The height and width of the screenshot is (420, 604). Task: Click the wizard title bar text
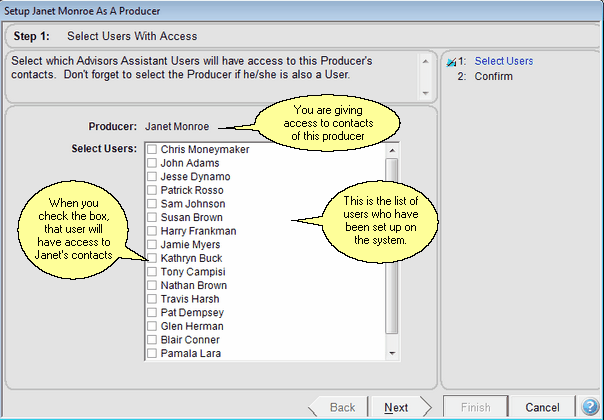coord(82,11)
